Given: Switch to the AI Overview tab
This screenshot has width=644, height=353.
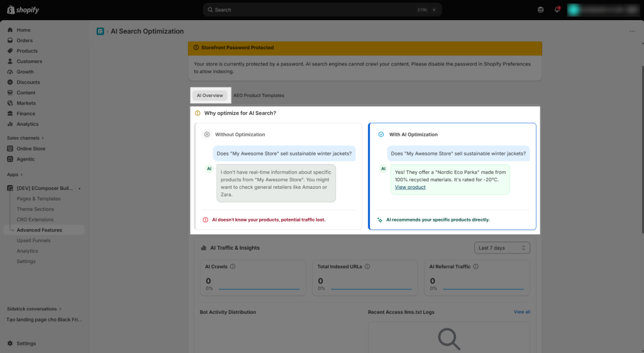Looking at the screenshot, I should pos(210,96).
